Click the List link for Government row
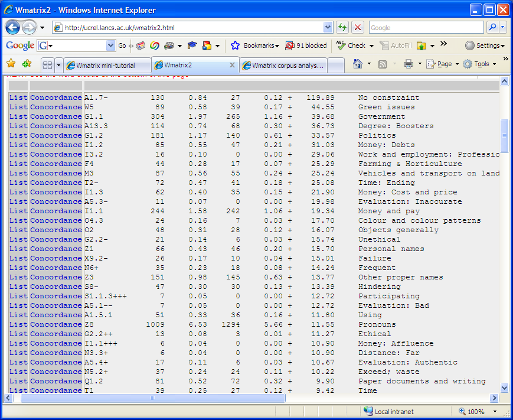This screenshot has width=513, height=420. pyautogui.click(x=18, y=116)
